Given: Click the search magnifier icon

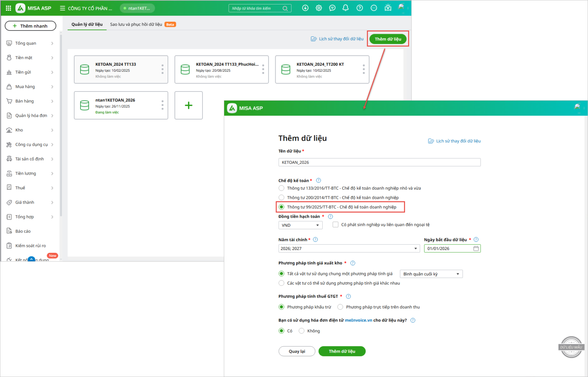Looking at the screenshot, I should (285, 8).
